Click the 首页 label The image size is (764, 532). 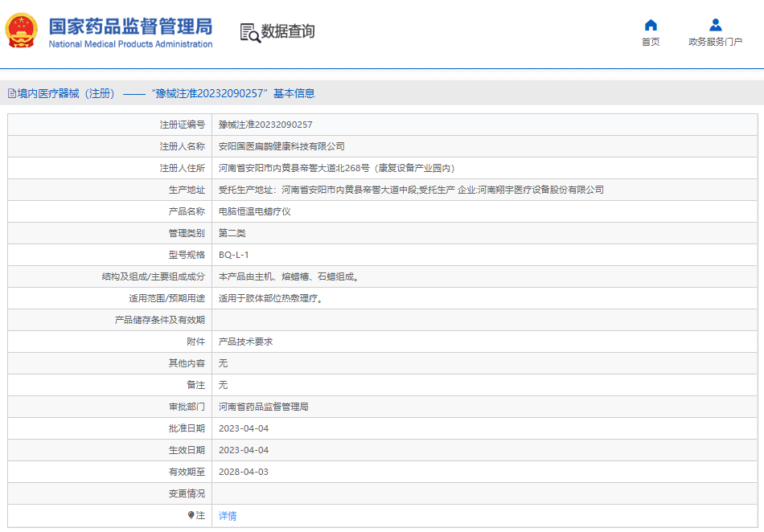[651, 42]
